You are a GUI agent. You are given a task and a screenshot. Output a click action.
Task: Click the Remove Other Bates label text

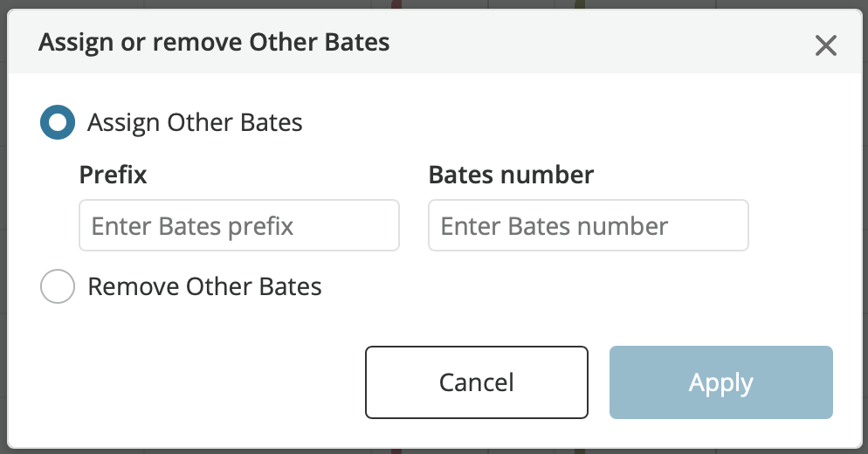click(x=205, y=286)
